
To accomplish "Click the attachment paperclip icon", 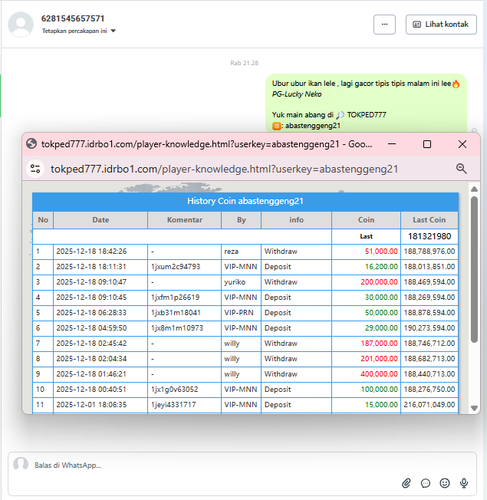I will click(x=406, y=483).
